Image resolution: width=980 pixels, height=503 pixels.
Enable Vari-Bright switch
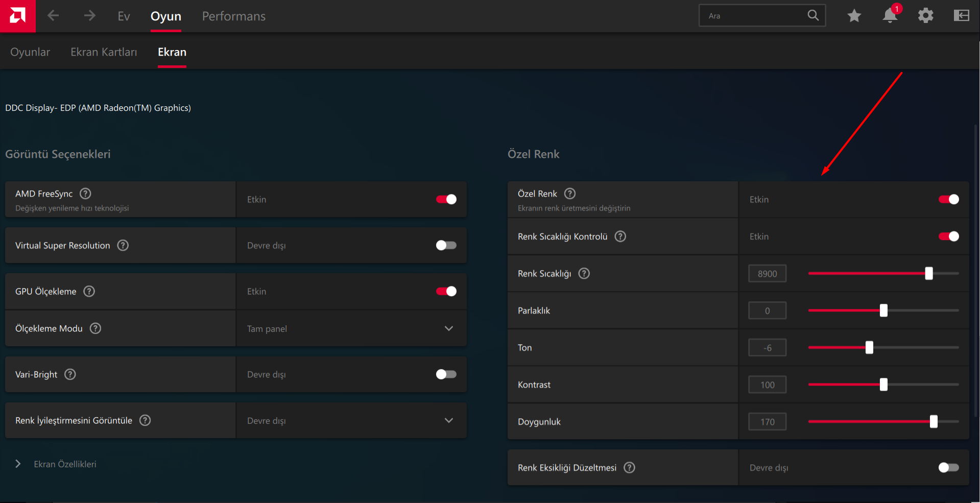pyautogui.click(x=446, y=374)
